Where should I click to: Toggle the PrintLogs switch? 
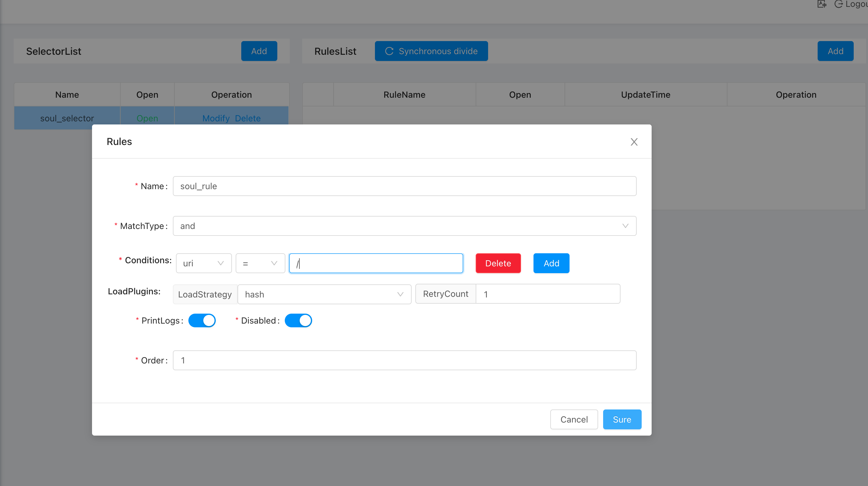(x=202, y=320)
